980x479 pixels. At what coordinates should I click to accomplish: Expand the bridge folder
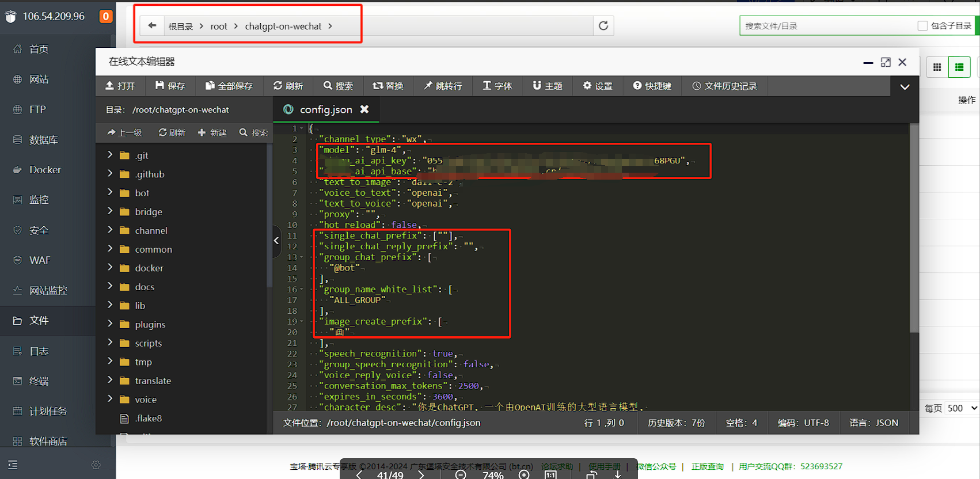110,211
